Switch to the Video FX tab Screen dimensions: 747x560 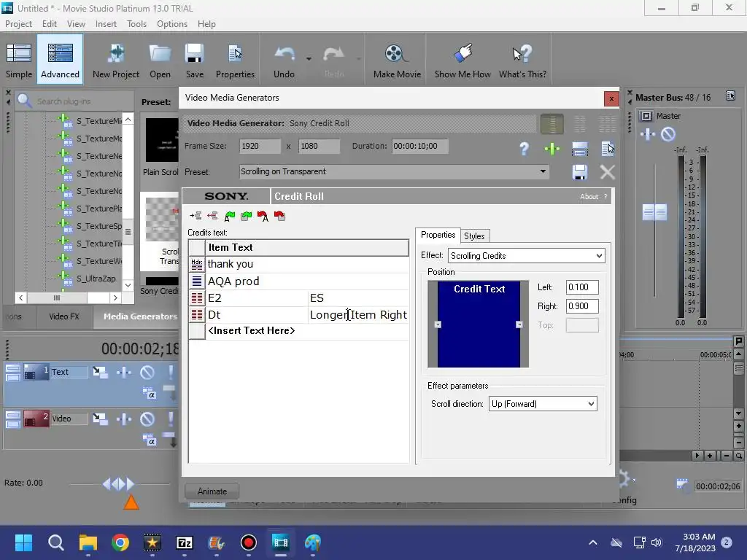(x=64, y=316)
